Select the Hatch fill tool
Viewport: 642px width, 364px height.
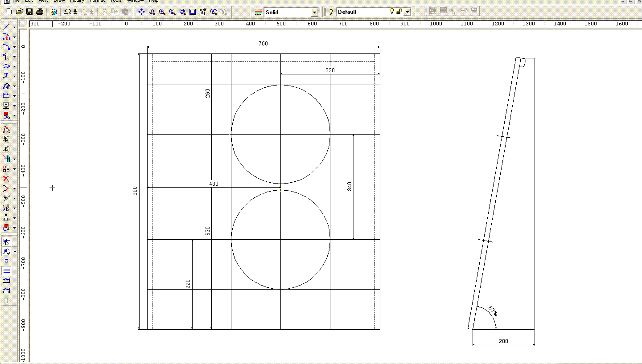[6, 86]
